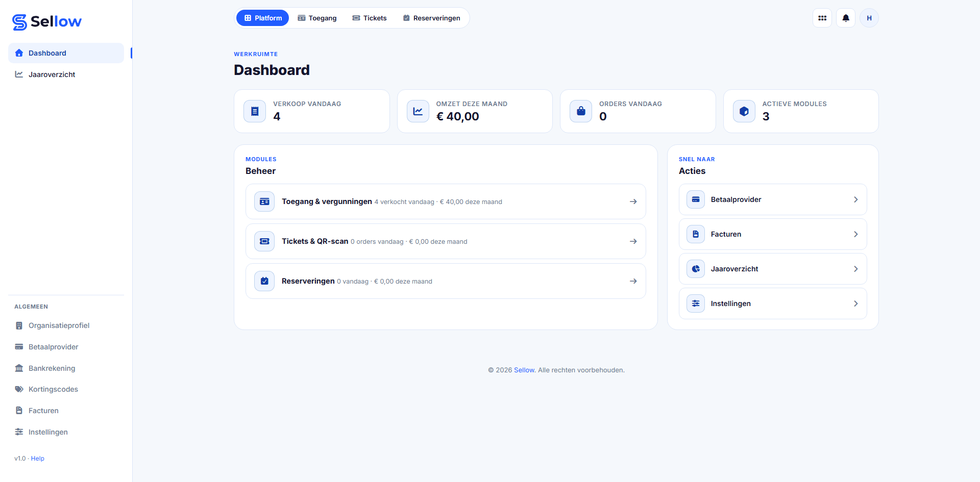980x482 pixels.
Task: Click the chevron on Facturen action
Action: pos(856,234)
